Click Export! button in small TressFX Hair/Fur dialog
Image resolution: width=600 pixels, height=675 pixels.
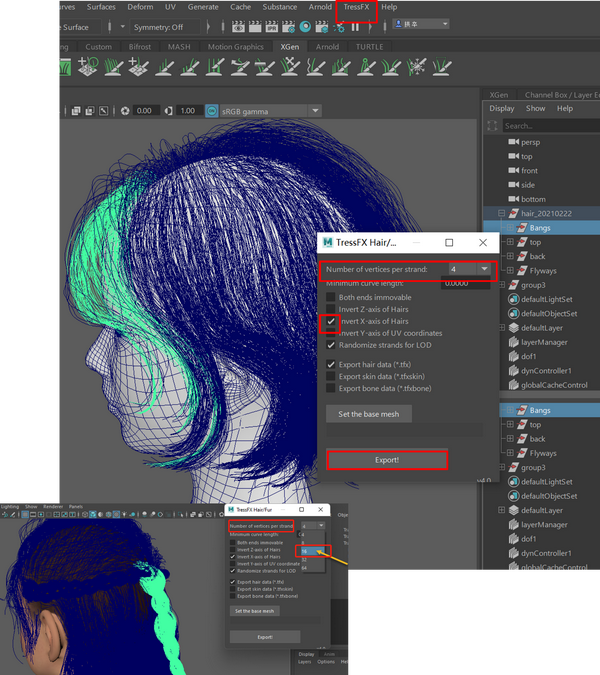[265, 637]
